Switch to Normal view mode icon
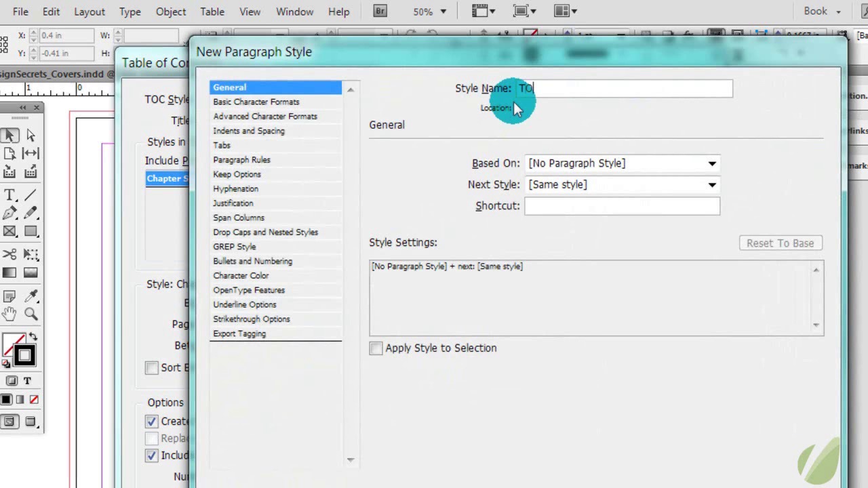Viewport: 868px width, 488px height. point(9,422)
